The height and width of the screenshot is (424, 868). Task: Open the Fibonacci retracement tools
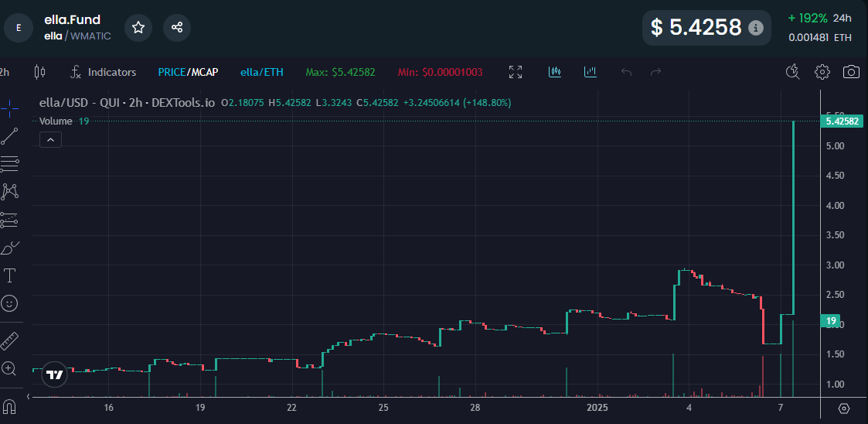(x=9, y=163)
